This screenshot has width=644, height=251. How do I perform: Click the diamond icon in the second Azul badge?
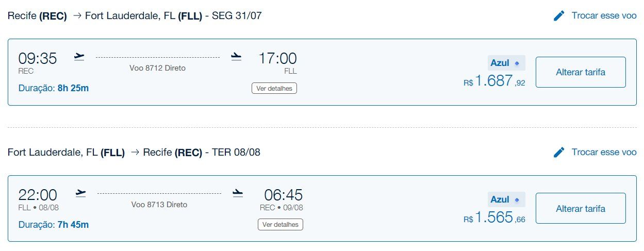point(517,199)
